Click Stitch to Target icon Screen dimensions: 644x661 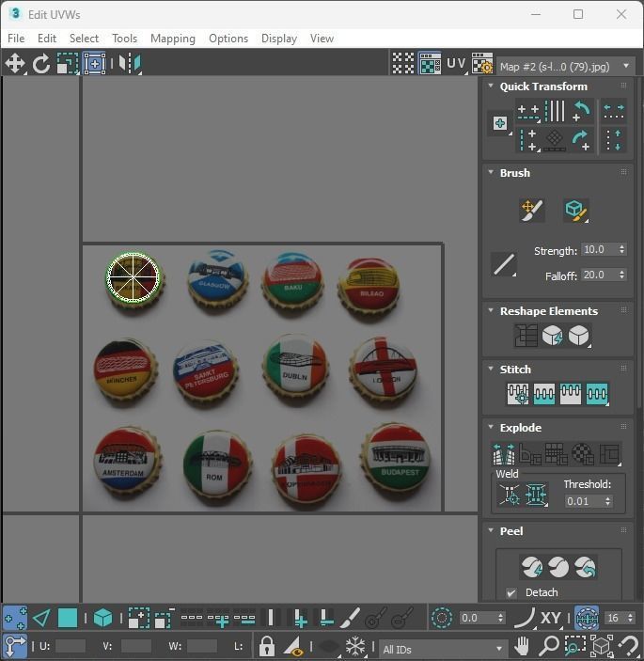coord(518,394)
